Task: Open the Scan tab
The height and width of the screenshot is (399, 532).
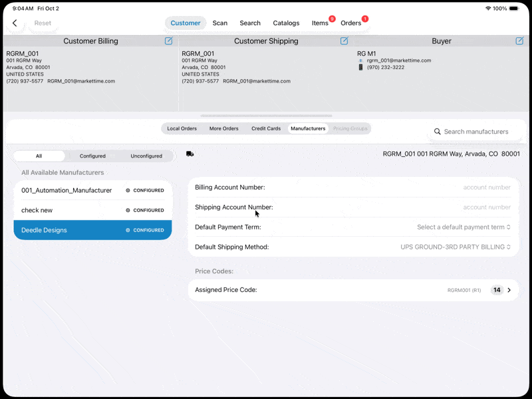Action: (220, 23)
